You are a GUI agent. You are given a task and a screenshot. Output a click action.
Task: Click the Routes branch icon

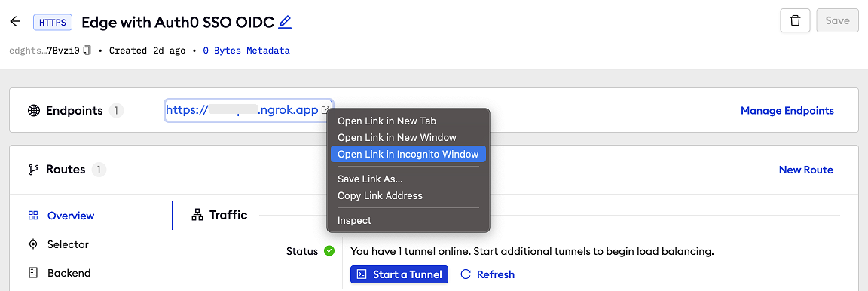pos(34,170)
